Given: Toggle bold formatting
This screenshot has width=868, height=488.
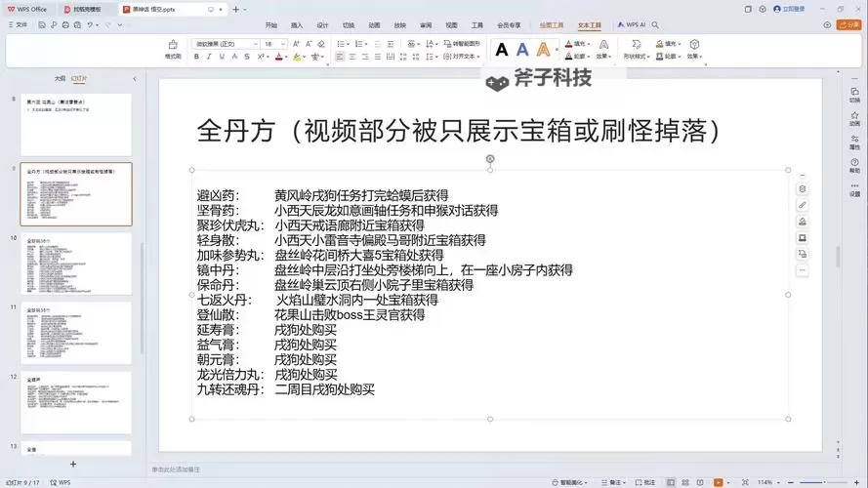Looking at the screenshot, I should point(196,57).
